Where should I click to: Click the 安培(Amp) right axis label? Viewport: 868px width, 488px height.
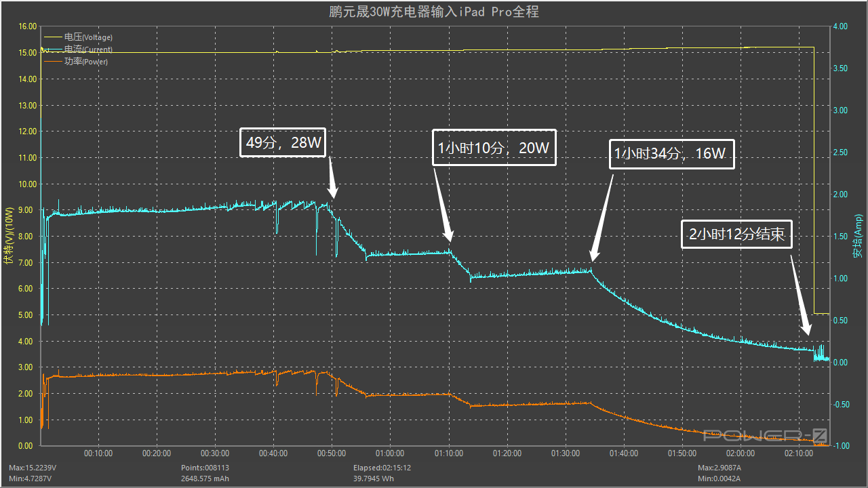point(858,236)
